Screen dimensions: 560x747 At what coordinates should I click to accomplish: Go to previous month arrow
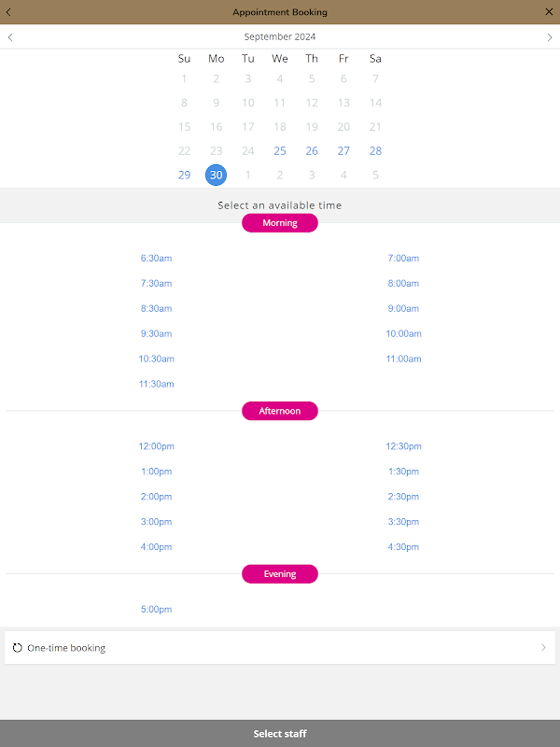point(10,37)
